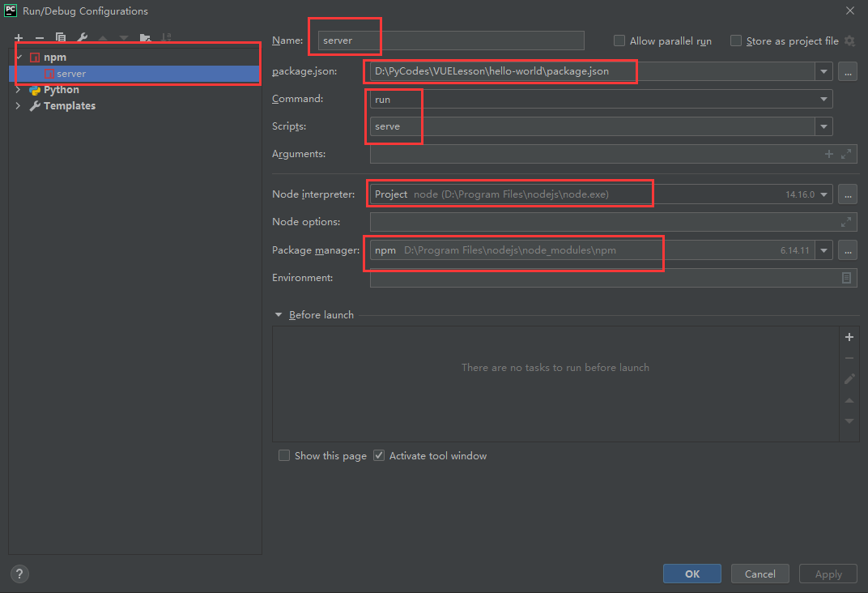The image size is (868, 593).
Task: Enable Allow parallel run
Action: [619, 41]
